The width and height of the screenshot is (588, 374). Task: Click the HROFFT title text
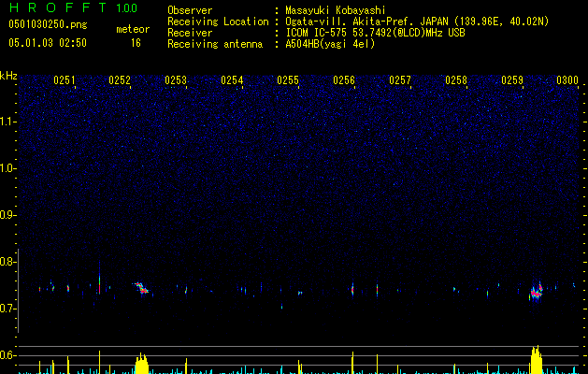tap(58, 7)
